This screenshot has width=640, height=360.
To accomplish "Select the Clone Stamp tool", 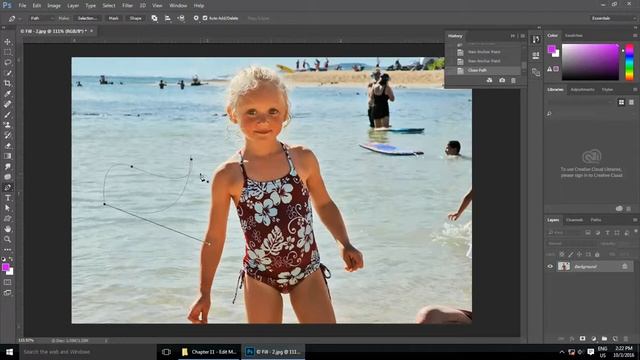I will [7, 125].
